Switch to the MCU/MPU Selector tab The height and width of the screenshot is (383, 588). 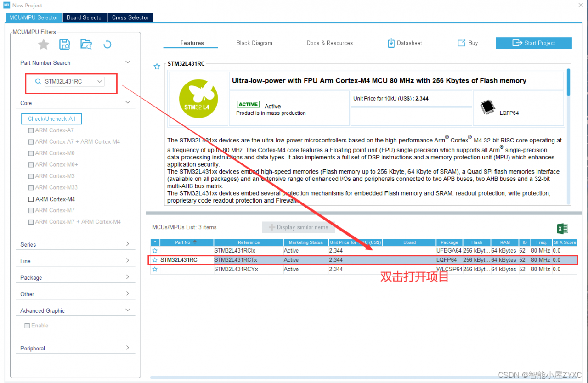point(34,17)
